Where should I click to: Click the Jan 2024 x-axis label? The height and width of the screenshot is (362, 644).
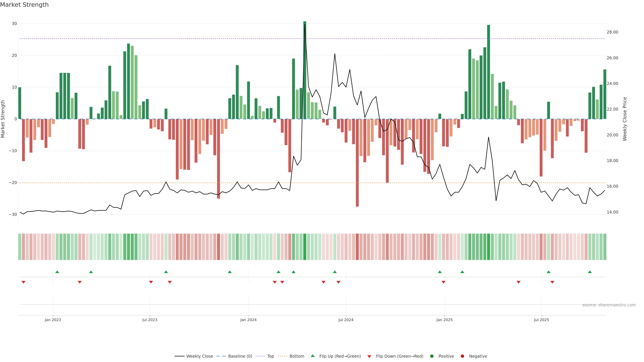click(x=248, y=320)
